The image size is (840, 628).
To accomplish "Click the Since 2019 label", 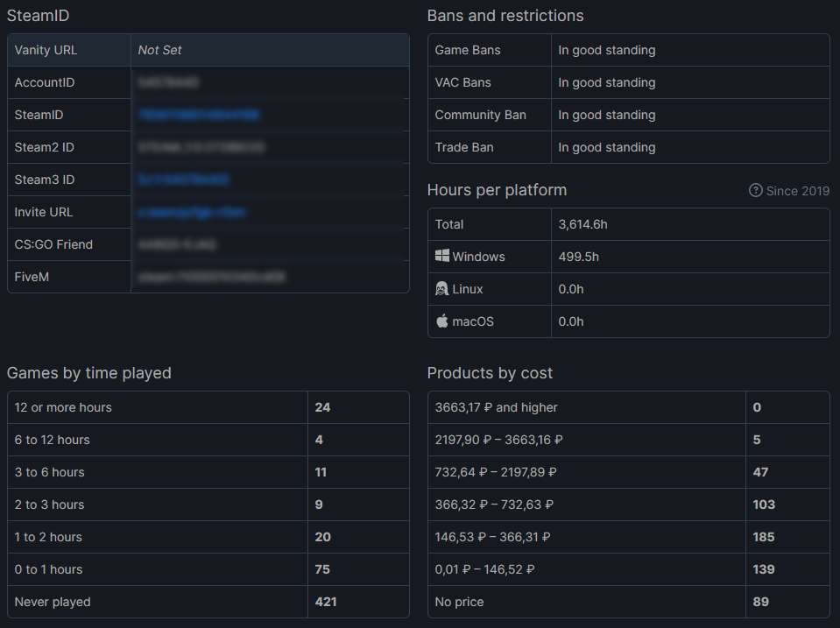I will click(x=798, y=191).
